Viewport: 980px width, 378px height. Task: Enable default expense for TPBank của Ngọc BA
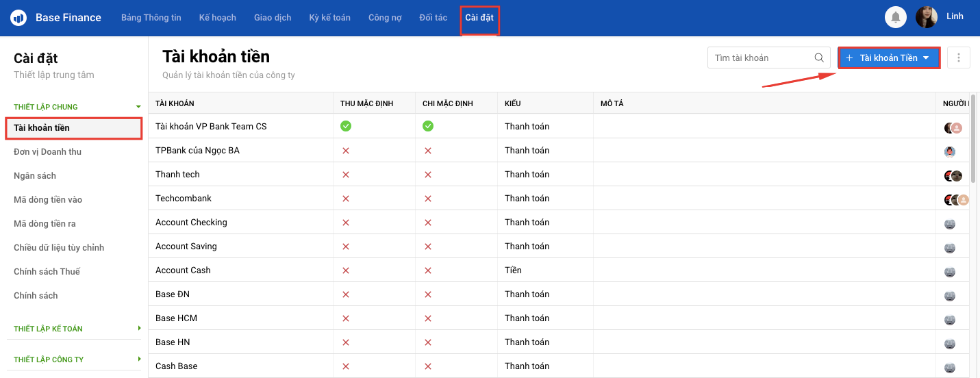click(428, 151)
